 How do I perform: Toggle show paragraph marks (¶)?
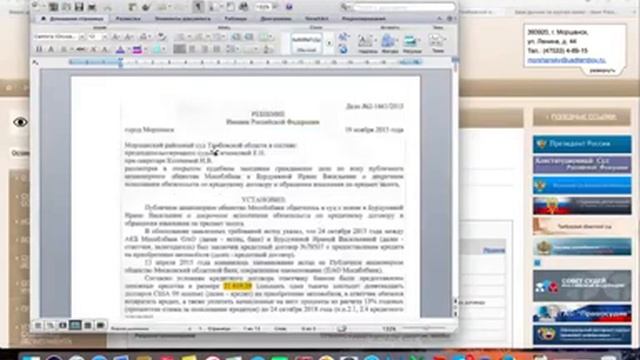198,7
